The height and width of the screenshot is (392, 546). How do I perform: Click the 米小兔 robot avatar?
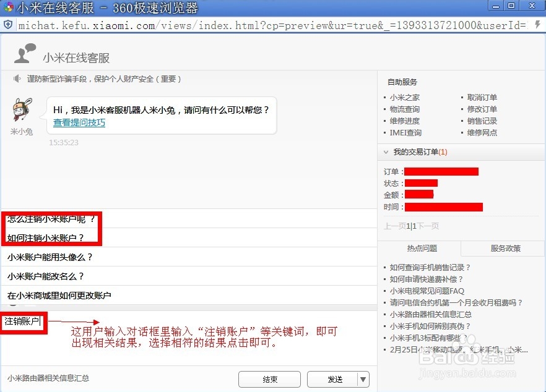(22, 109)
